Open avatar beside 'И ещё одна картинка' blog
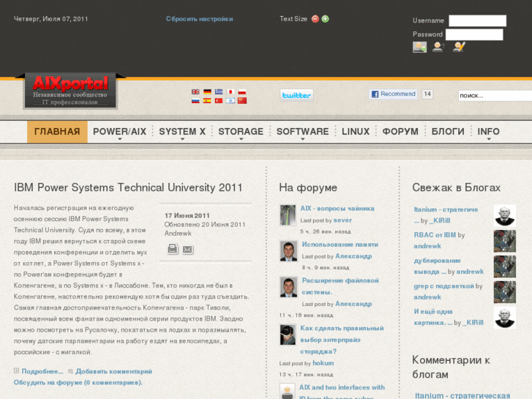Viewport: 532px width, 399px height. click(504, 318)
